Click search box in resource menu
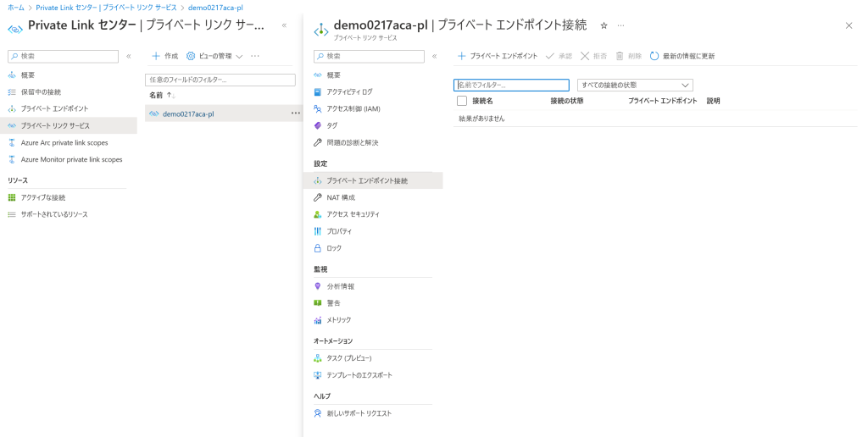Viewport: 868px width, 437px height. [x=370, y=56]
